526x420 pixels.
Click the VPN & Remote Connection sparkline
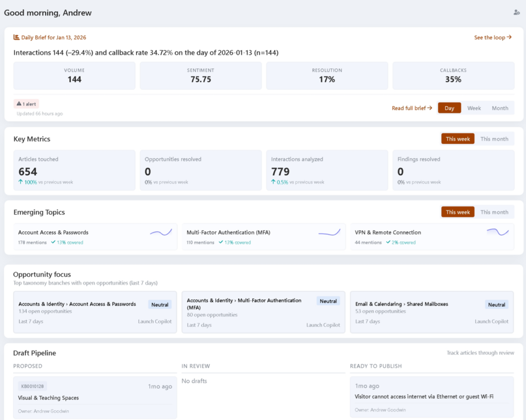point(497,232)
